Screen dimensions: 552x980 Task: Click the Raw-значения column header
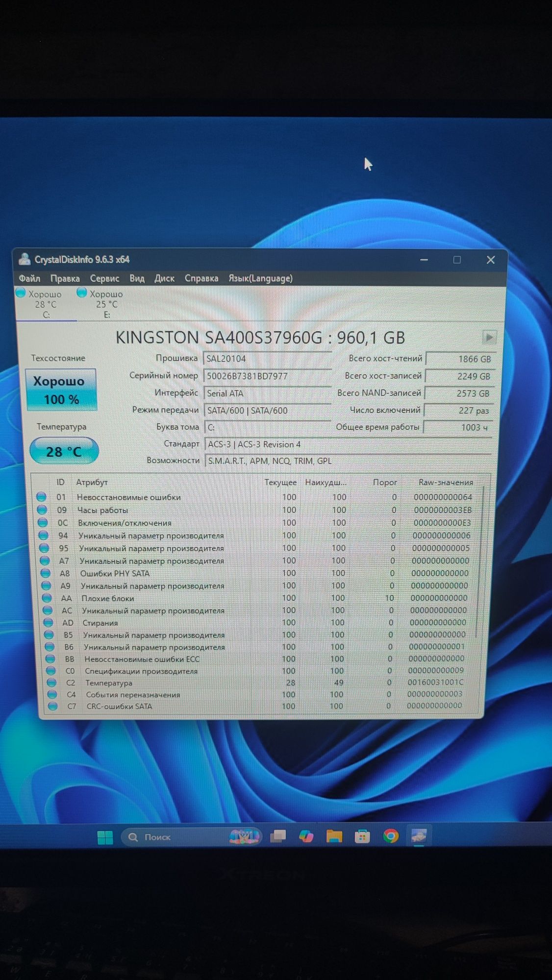pyautogui.click(x=446, y=482)
